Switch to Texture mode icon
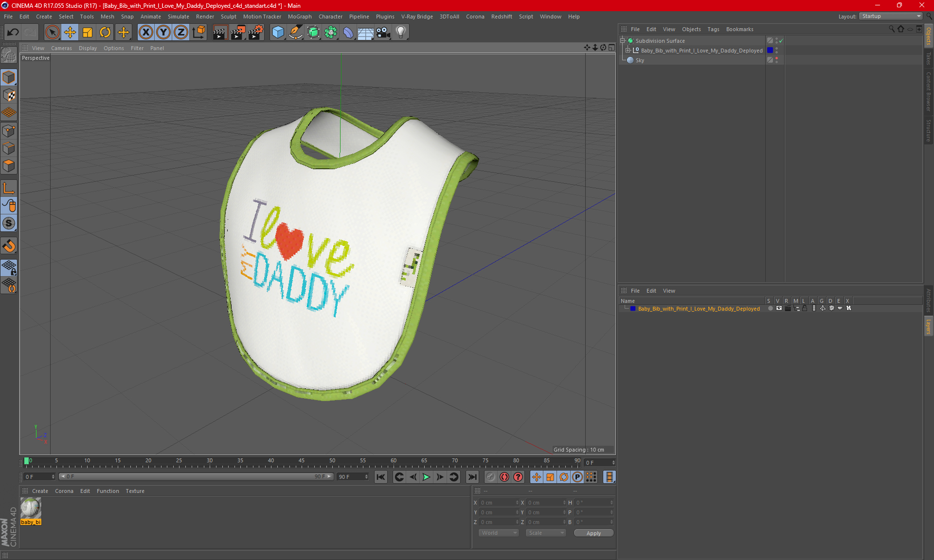This screenshot has height=560, width=934. (9, 95)
